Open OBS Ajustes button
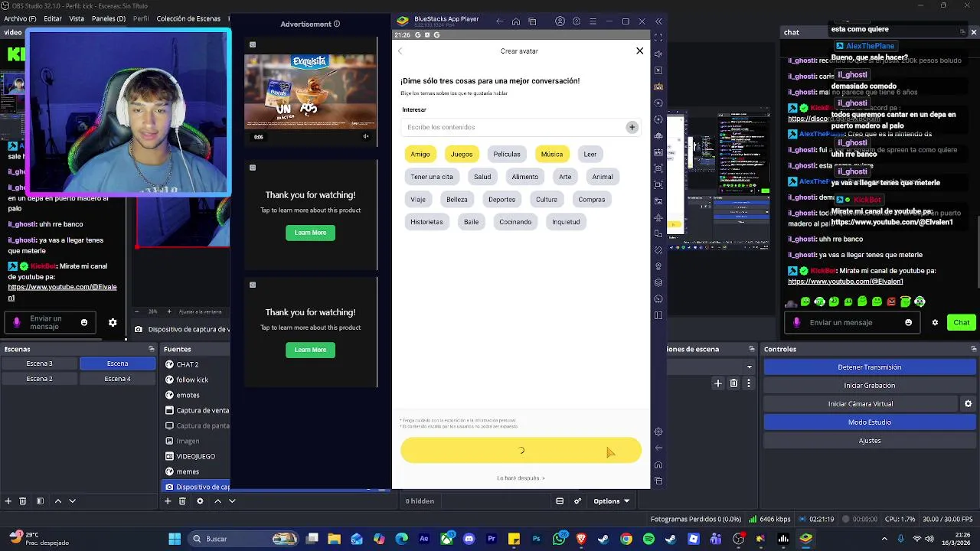Viewport: 980px width, 551px height. coord(869,441)
